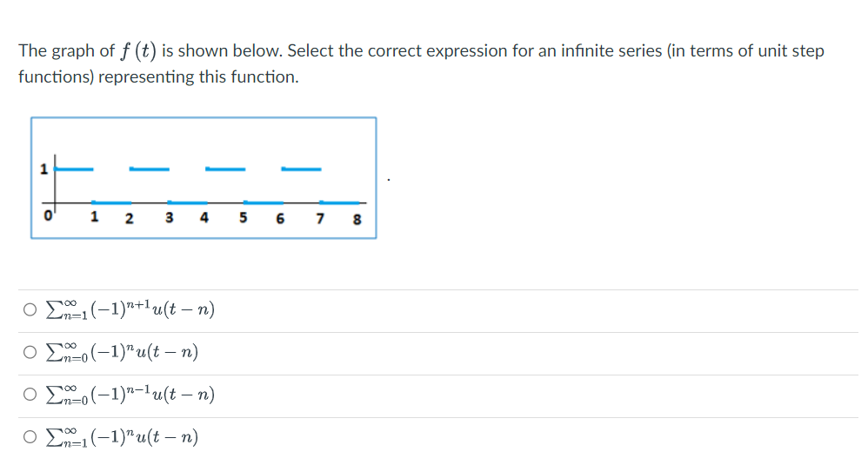This screenshot has height=465, width=868.
Task: Click the number 4 on the graph axis
Action: 204,217
